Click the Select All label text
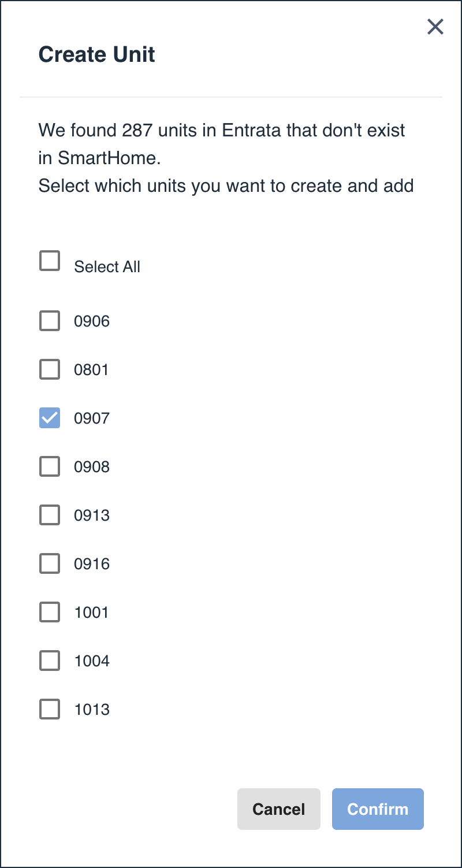 107,266
